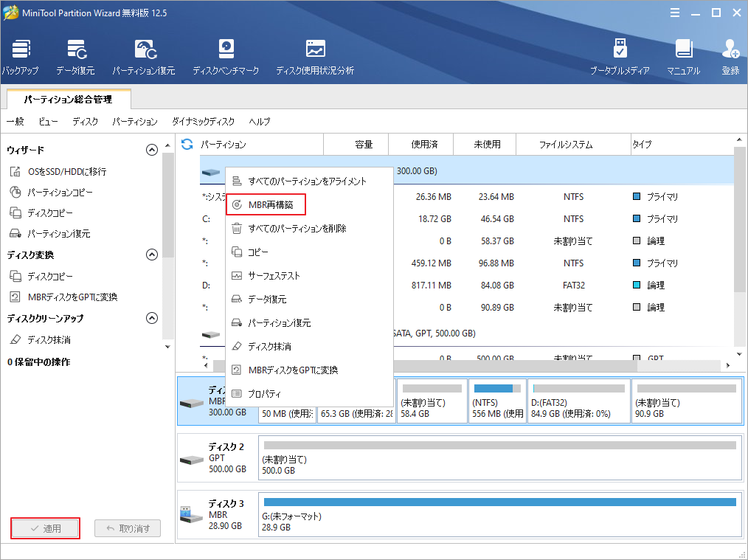Open the バックアップ (Backup) tool
The height and width of the screenshot is (560, 748).
point(21,55)
